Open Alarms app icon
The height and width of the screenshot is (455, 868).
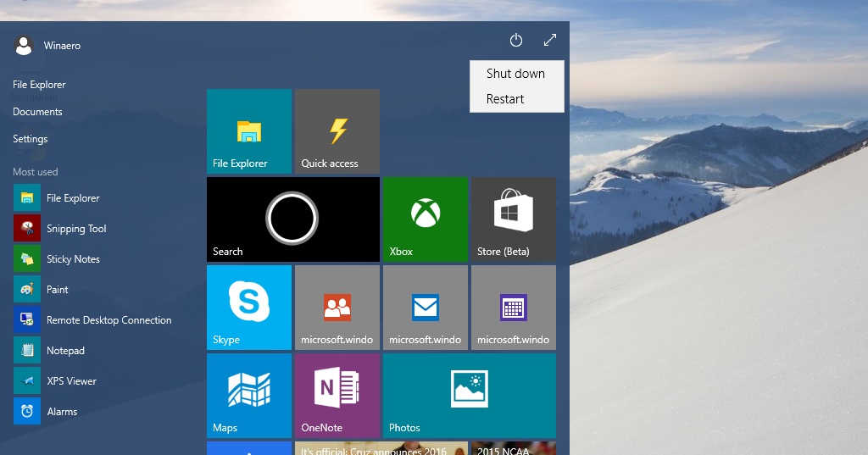click(27, 411)
